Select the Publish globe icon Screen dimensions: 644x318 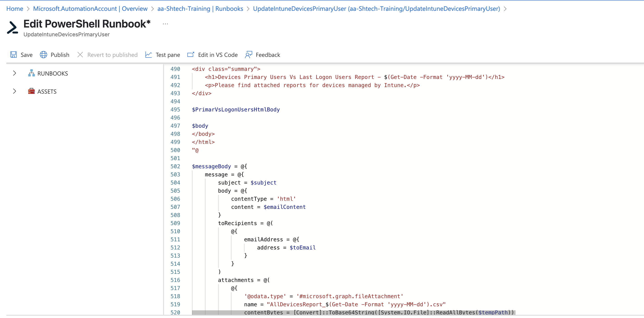tap(43, 55)
